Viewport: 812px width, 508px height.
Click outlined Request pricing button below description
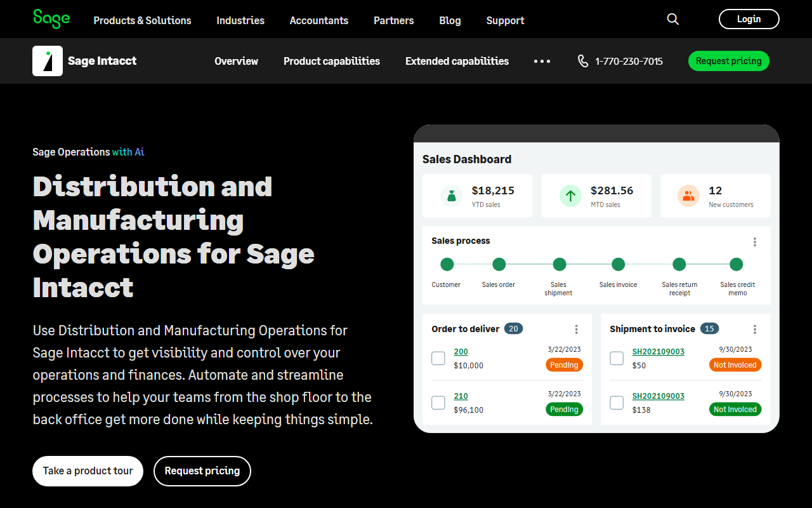202,471
